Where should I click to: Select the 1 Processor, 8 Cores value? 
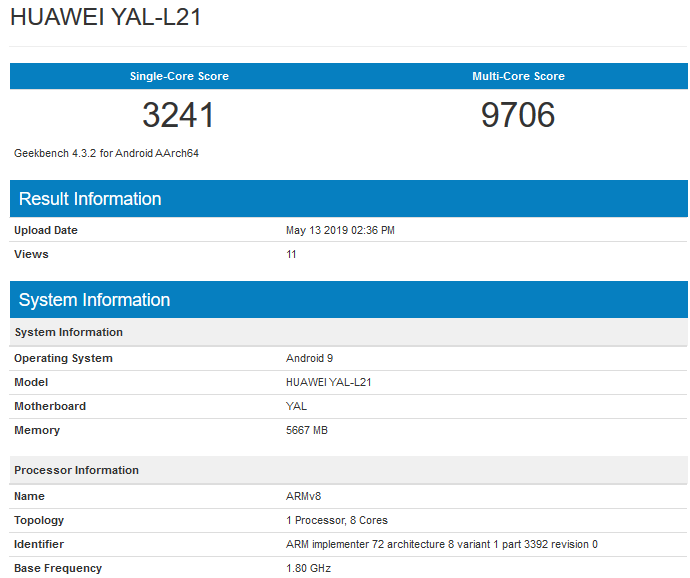pyautogui.click(x=337, y=520)
